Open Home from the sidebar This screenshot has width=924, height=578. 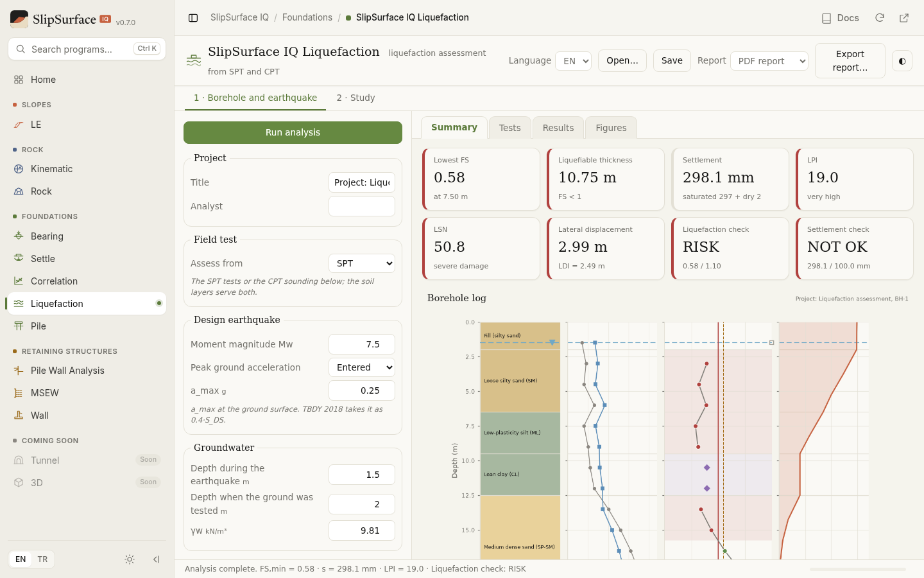tap(87, 80)
